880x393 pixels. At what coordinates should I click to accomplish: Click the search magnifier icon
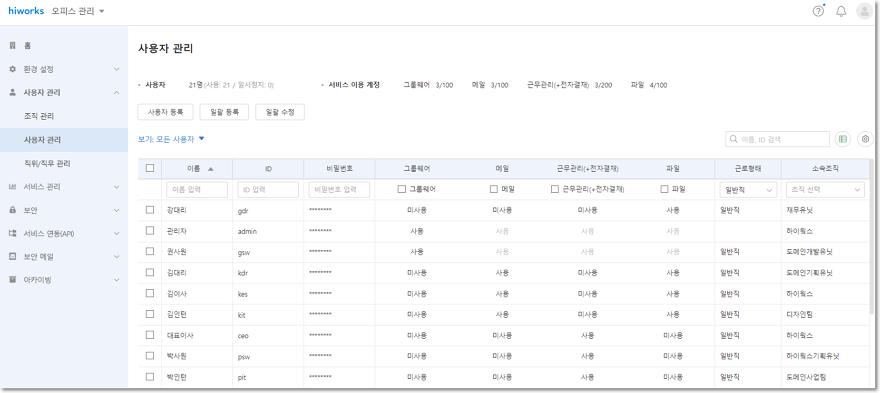734,139
